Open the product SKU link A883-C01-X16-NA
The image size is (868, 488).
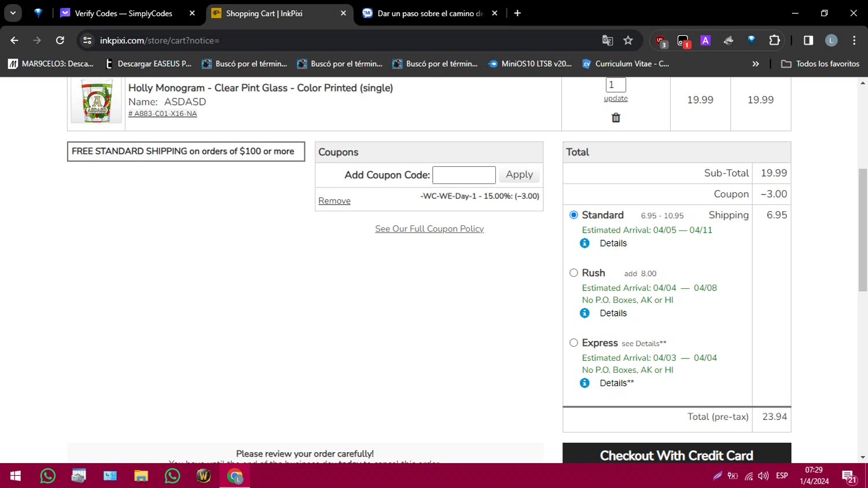pyautogui.click(x=163, y=113)
